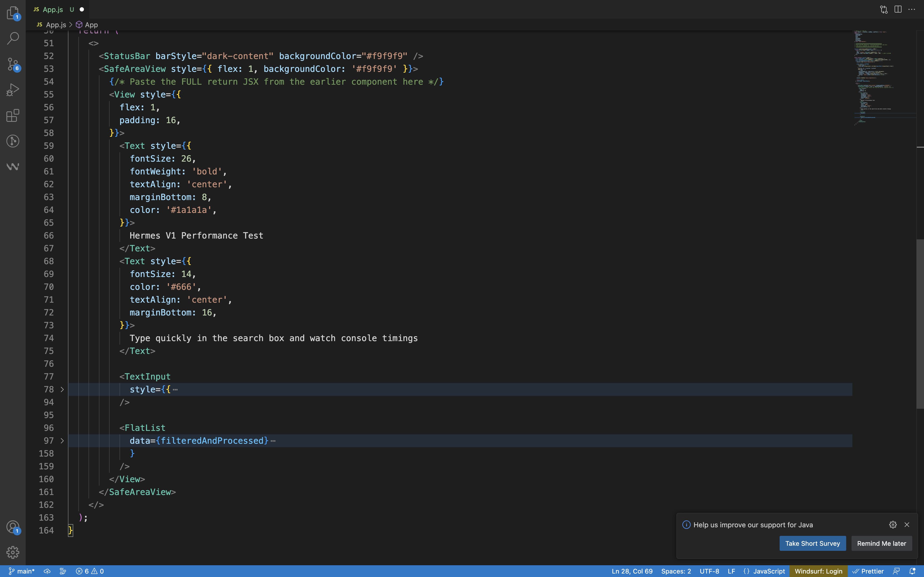
Task: Open the Source Control view
Action: (x=13, y=64)
